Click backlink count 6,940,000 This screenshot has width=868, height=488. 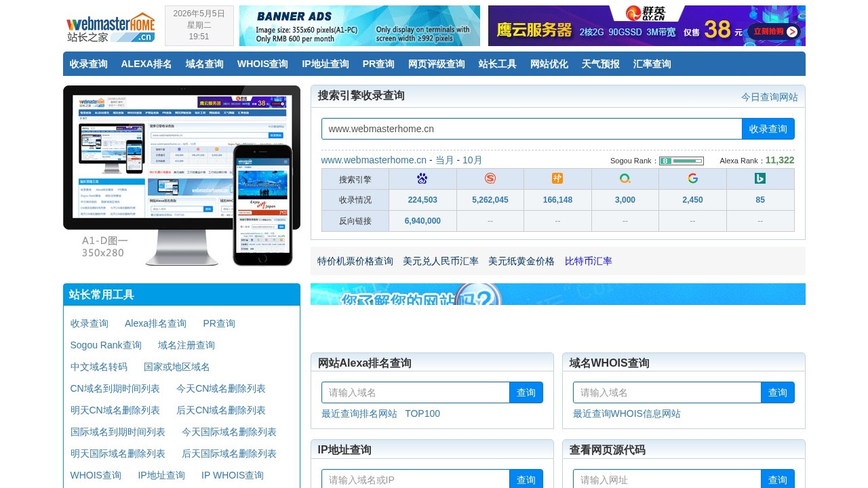[422, 221]
